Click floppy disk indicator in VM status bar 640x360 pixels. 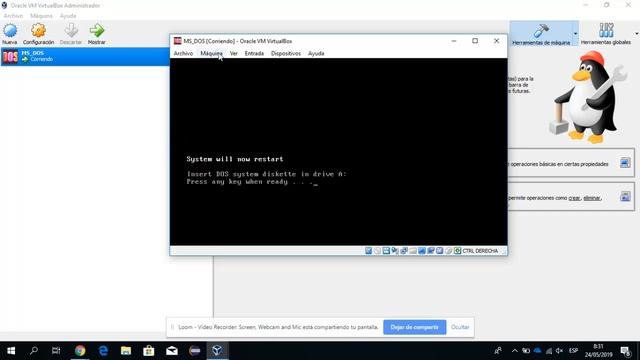point(386,251)
